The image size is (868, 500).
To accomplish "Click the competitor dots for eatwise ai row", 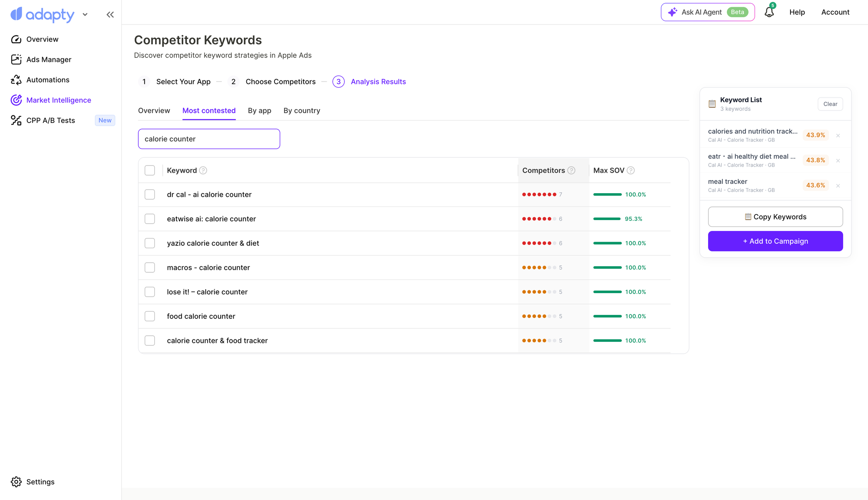I will point(539,219).
